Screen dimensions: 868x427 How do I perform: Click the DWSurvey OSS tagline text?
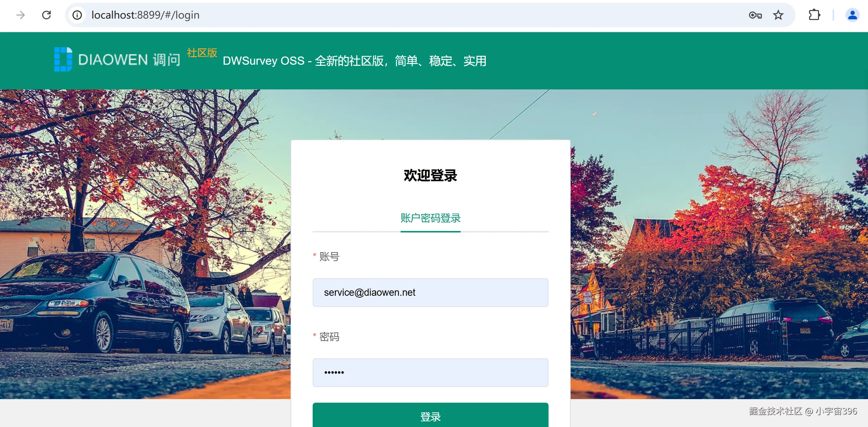[x=354, y=61]
